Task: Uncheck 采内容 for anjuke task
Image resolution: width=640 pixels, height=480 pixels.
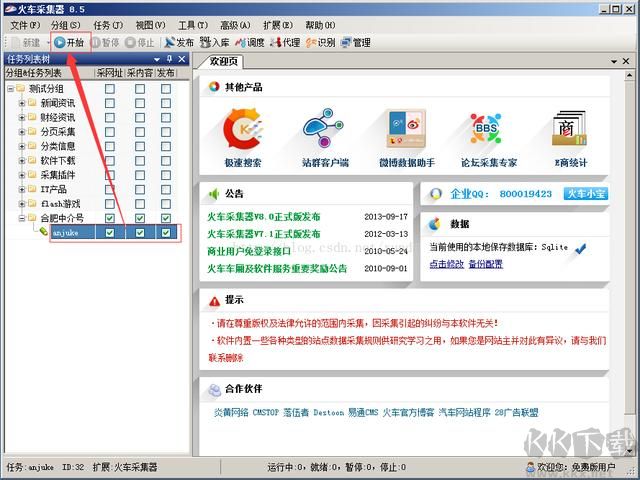Action: click(140, 233)
